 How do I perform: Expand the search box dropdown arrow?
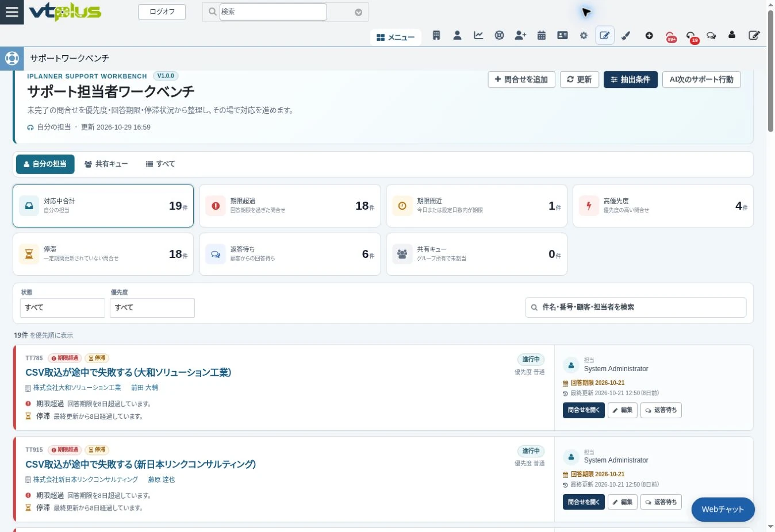pyautogui.click(x=358, y=12)
